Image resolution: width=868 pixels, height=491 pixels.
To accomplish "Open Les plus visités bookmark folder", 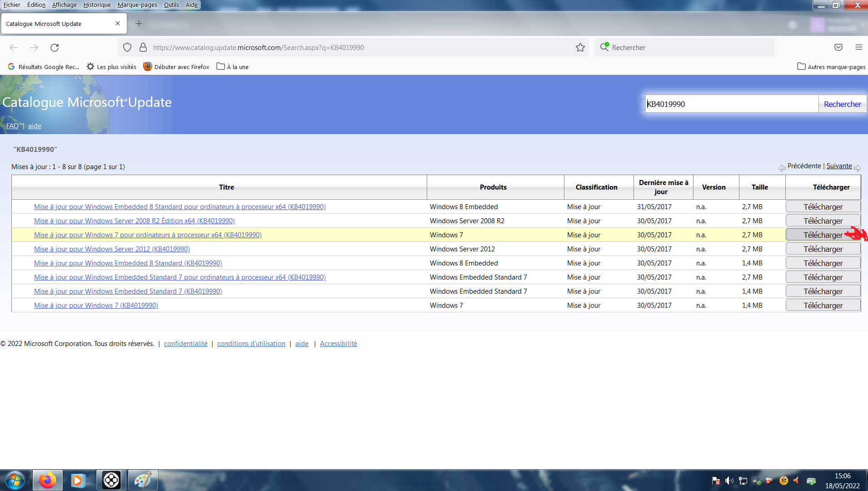I will [111, 67].
